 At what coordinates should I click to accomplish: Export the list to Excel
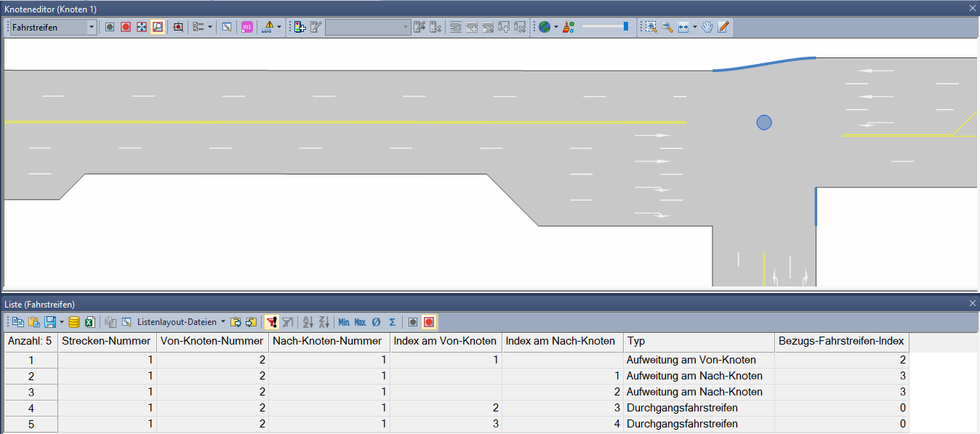coord(90,322)
